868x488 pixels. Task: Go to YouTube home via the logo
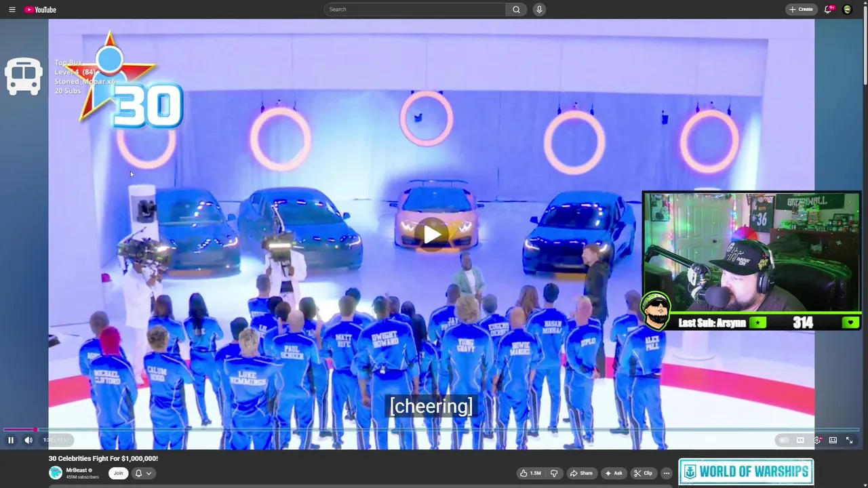(41, 9)
